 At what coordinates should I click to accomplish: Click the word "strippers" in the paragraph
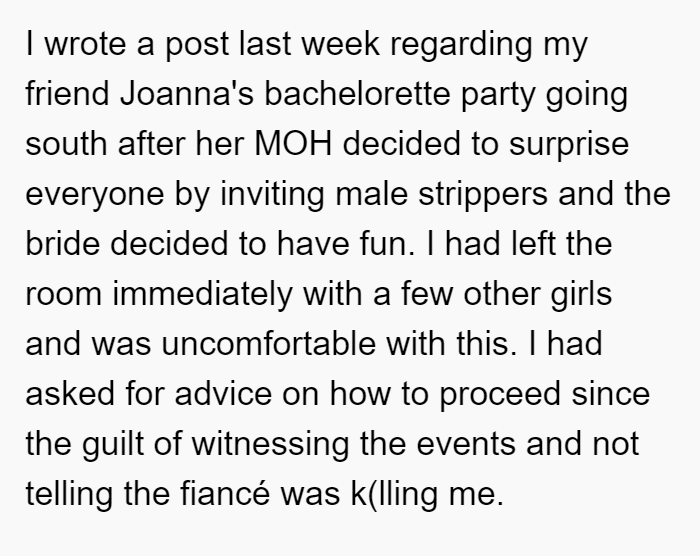pyautogui.click(x=483, y=195)
